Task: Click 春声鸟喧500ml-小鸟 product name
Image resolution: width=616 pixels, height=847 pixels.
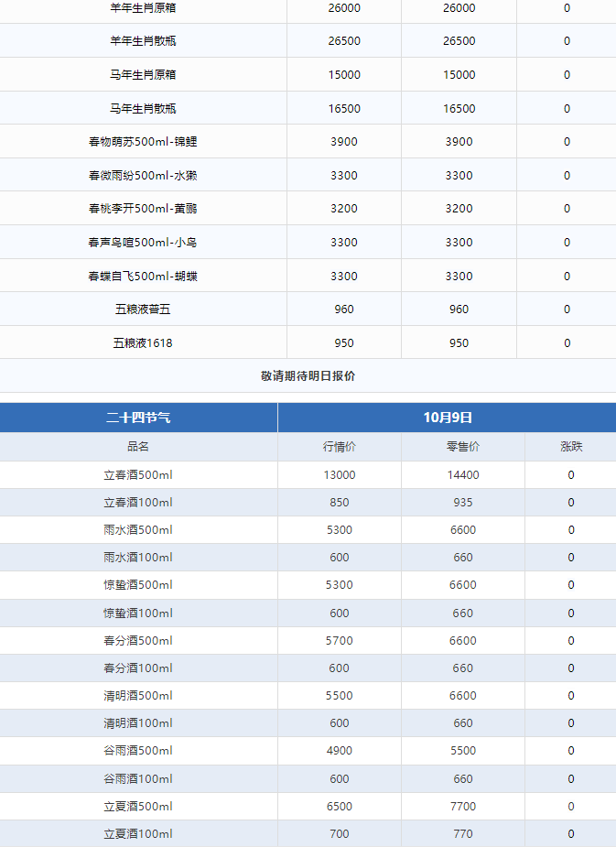Action: tap(143, 243)
